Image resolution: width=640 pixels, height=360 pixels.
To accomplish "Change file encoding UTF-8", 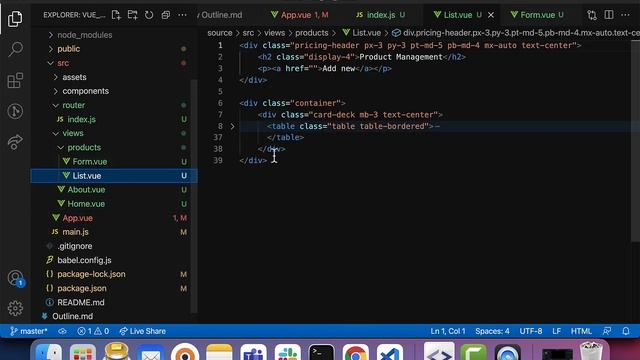I will [x=531, y=331].
